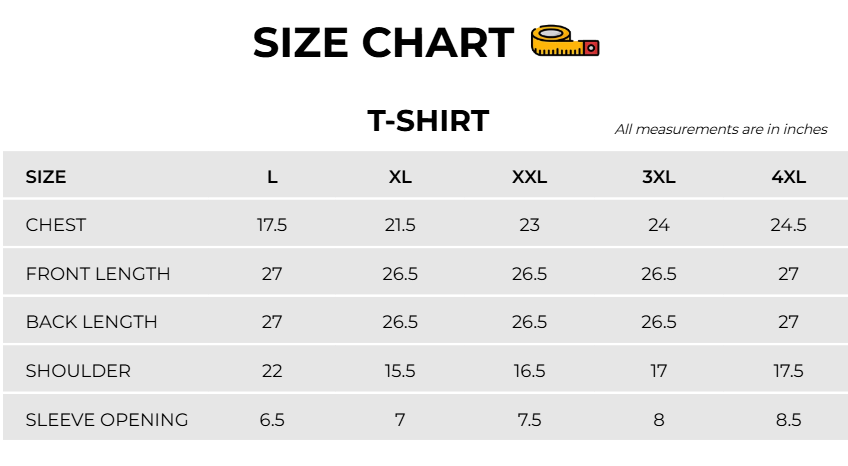Select the SIZE column header

[x=46, y=177]
